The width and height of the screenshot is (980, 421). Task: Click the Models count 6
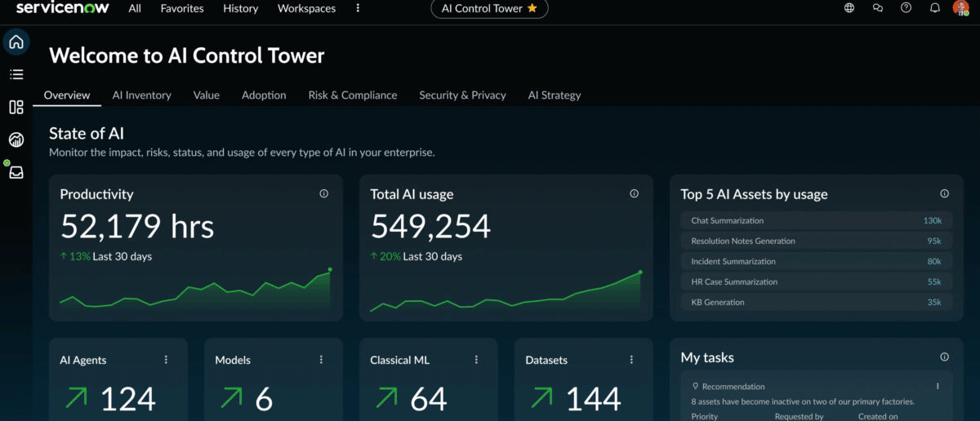coord(264,399)
